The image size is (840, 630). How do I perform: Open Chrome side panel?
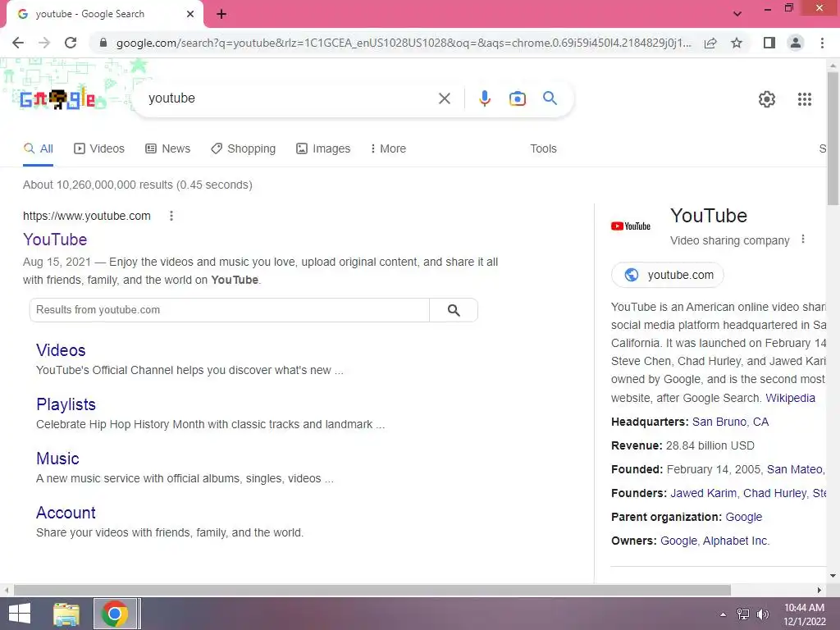pos(769,43)
